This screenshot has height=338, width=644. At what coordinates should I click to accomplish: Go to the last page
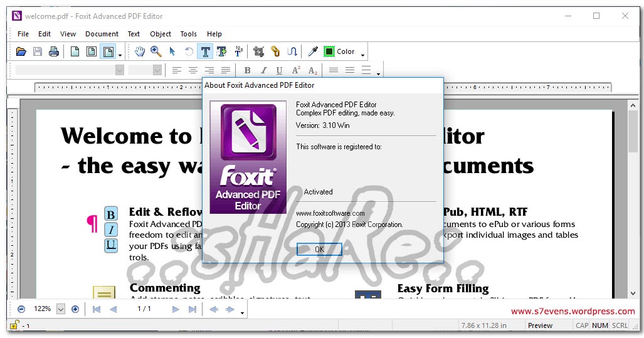(193, 309)
